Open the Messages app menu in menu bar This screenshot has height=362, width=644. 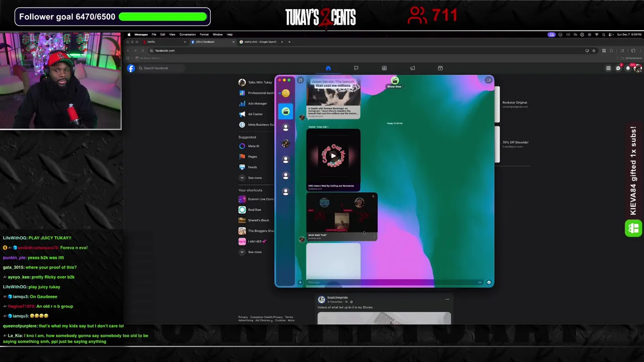141,35
